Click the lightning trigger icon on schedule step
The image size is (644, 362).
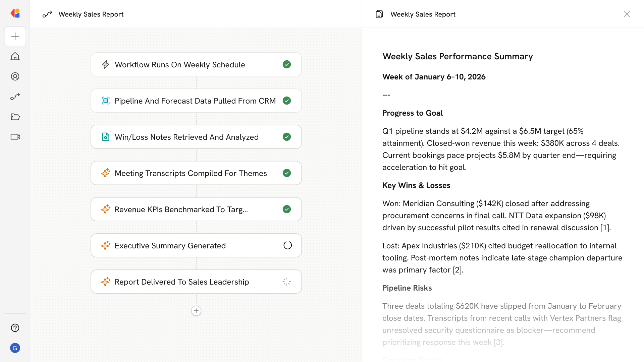(106, 64)
